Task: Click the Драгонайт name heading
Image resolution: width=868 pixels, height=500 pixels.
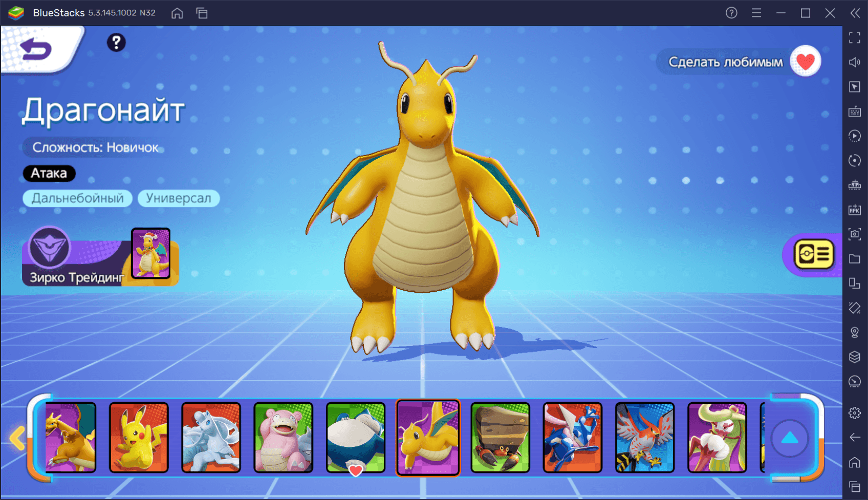Action: click(103, 111)
